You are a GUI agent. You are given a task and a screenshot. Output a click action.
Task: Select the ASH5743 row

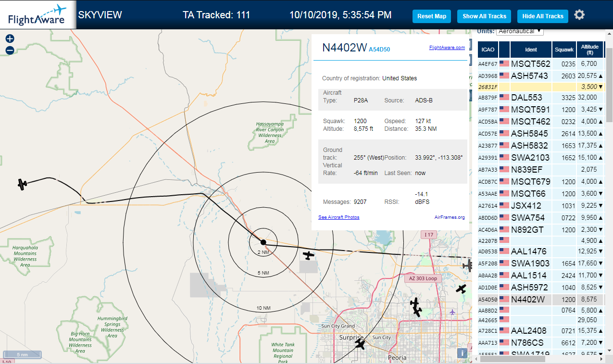coord(541,75)
